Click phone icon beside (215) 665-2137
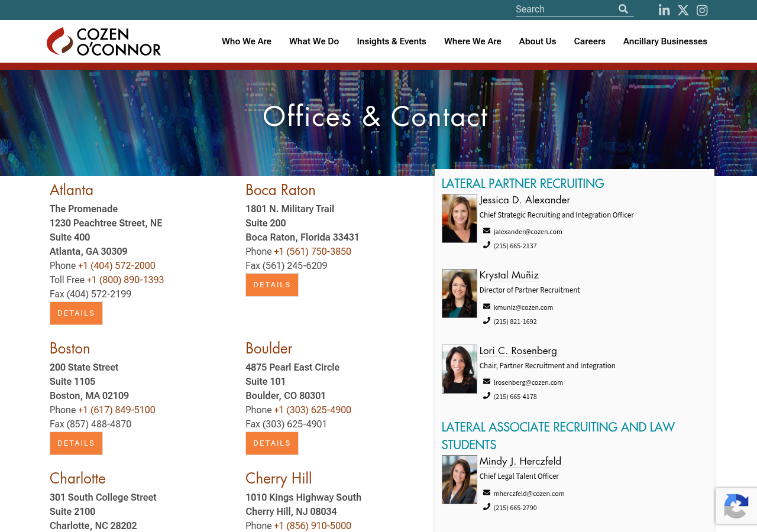Viewport: 757px width, 532px height. tap(487, 245)
